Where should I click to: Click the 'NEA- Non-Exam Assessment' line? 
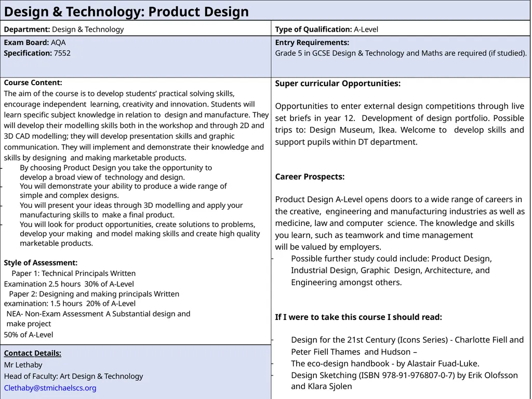[x=98, y=314]
